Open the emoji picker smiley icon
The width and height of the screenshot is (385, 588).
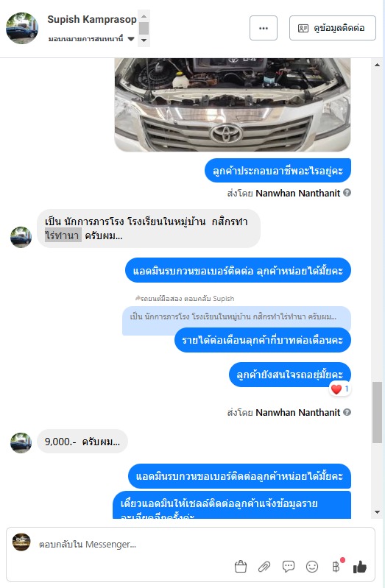pyautogui.click(x=312, y=567)
